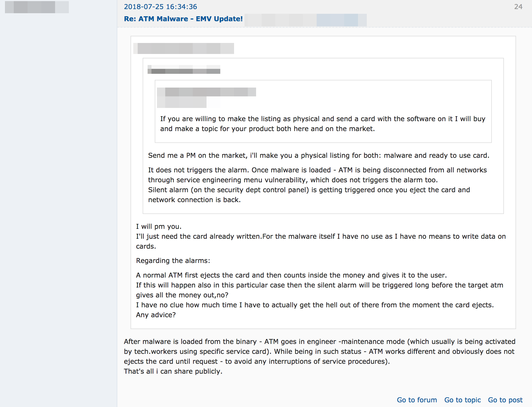
Task: Click the blurred author header of outermost quote
Action: (184, 48)
